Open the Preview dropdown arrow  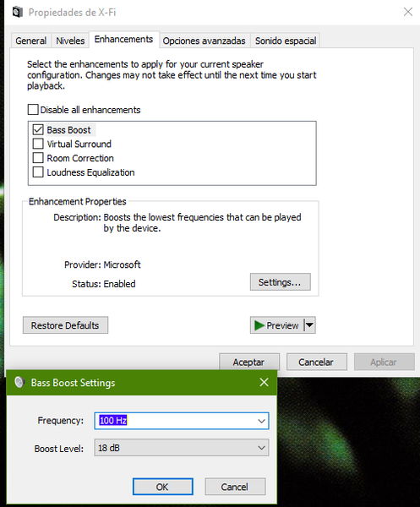(309, 325)
